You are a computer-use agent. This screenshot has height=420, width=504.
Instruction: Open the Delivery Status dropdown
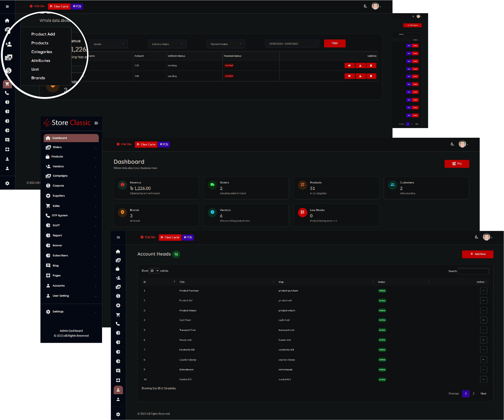[x=167, y=44]
